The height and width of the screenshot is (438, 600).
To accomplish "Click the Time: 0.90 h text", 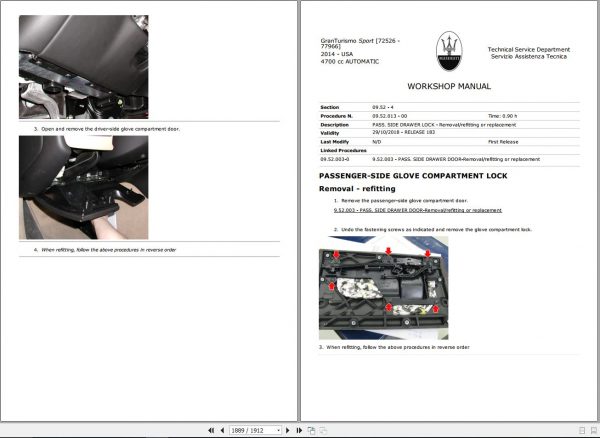I will tap(502, 116).
